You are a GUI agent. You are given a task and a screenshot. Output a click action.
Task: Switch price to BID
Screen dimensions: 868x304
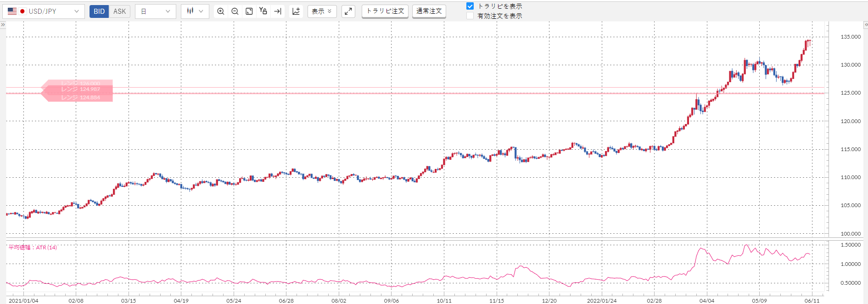coord(99,11)
